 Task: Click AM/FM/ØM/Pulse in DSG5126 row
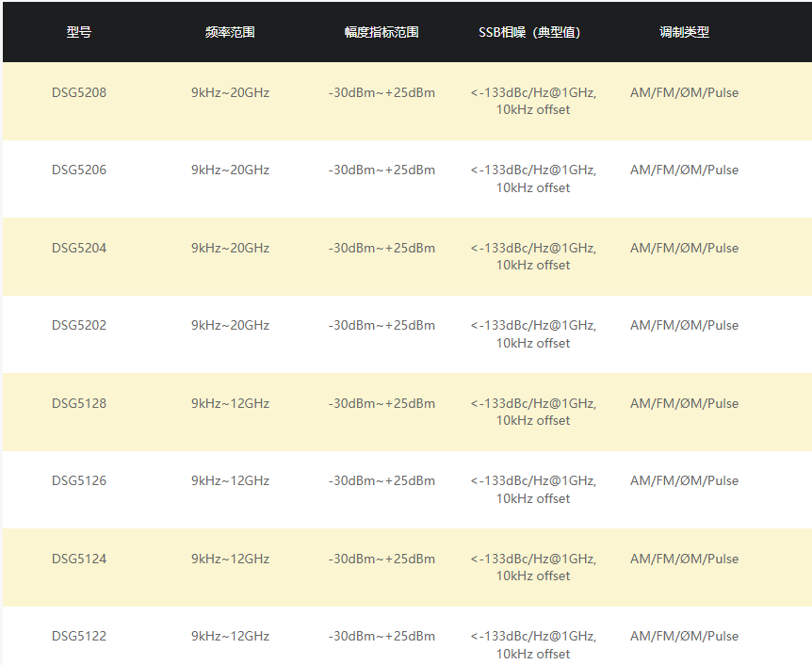[684, 480]
